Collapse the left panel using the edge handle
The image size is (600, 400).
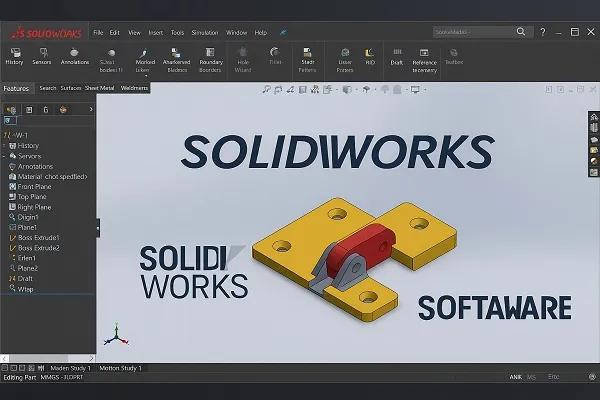coord(98,228)
